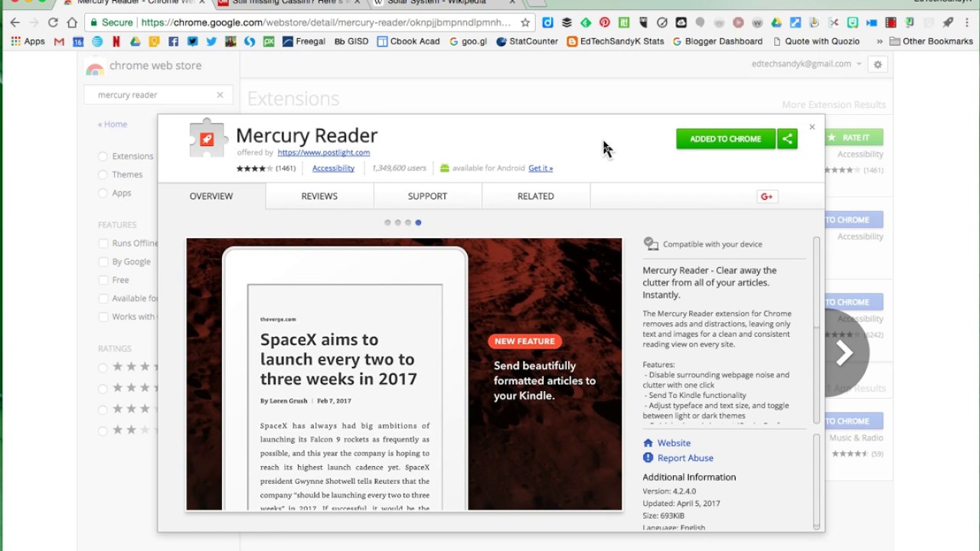Expand the hidden bookmarks overflow chevron

(880, 41)
